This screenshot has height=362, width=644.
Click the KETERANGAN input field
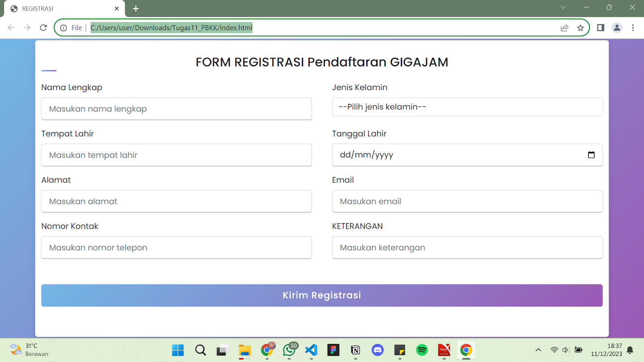[467, 247]
